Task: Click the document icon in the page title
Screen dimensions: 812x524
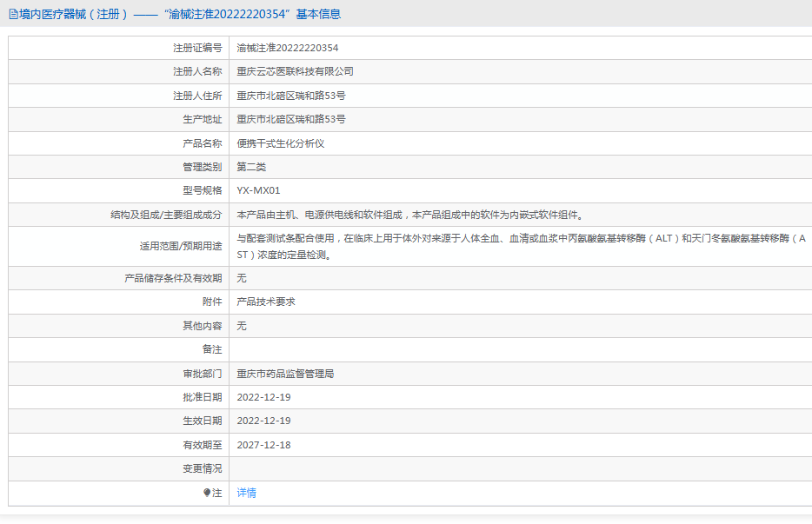Action: [x=13, y=15]
